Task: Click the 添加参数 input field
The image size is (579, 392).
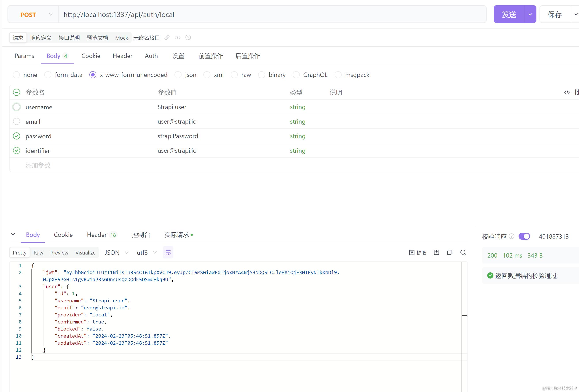Action: coord(38,165)
